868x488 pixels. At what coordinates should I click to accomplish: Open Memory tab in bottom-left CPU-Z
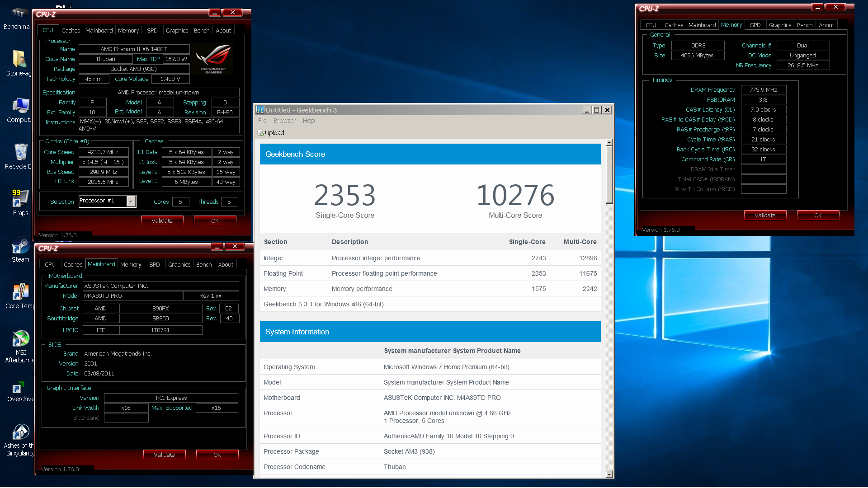pyautogui.click(x=131, y=264)
